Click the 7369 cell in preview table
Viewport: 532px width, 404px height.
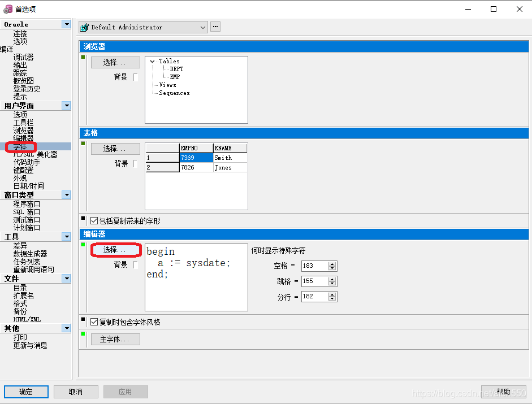(196, 158)
